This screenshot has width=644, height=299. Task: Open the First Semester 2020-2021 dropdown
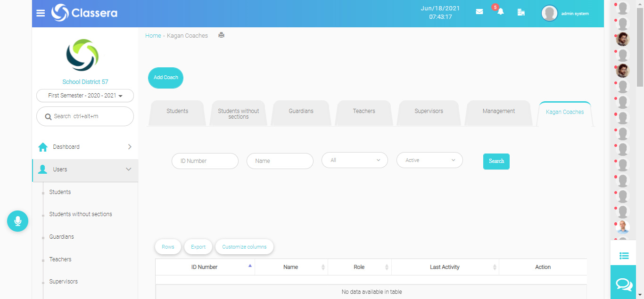[85, 96]
